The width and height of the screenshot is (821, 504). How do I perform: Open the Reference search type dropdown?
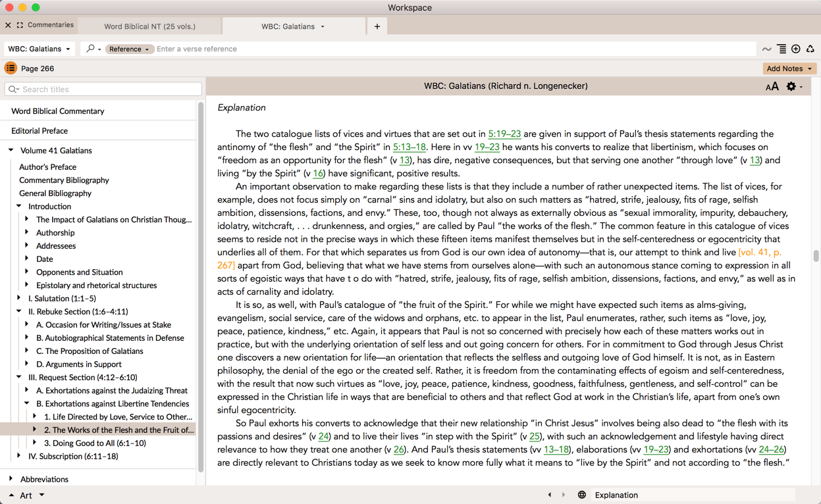click(129, 49)
